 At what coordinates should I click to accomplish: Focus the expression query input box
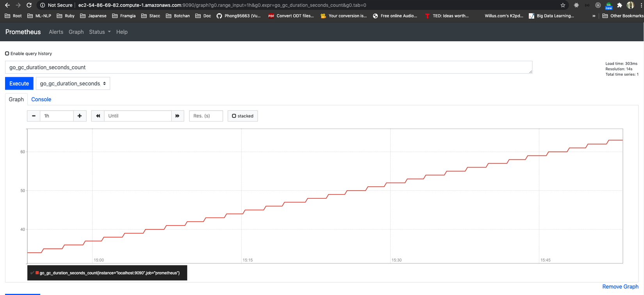pos(269,67)
